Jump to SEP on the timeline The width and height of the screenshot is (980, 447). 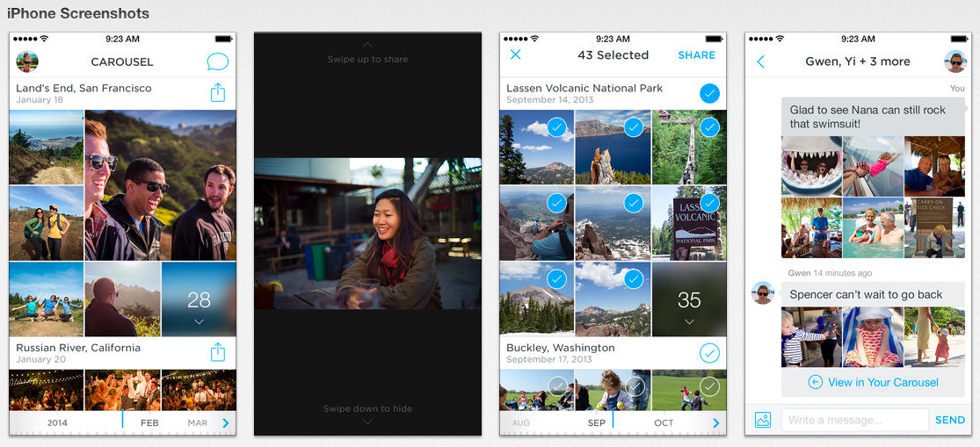(x=596, y=422)
